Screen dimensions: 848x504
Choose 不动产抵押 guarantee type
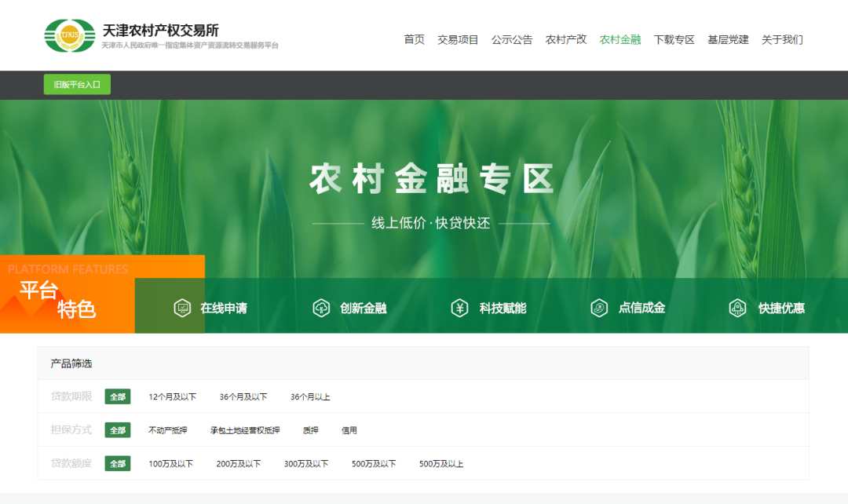click(168, 430)
